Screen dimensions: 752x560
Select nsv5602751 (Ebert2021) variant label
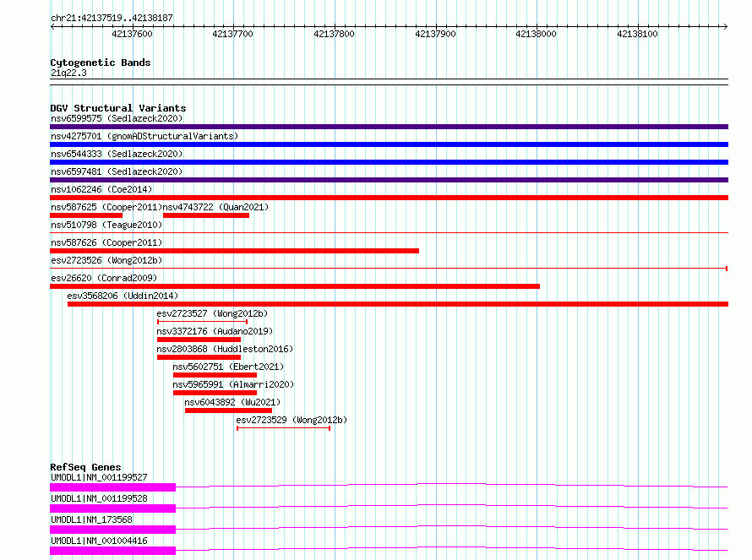(228, 367)
